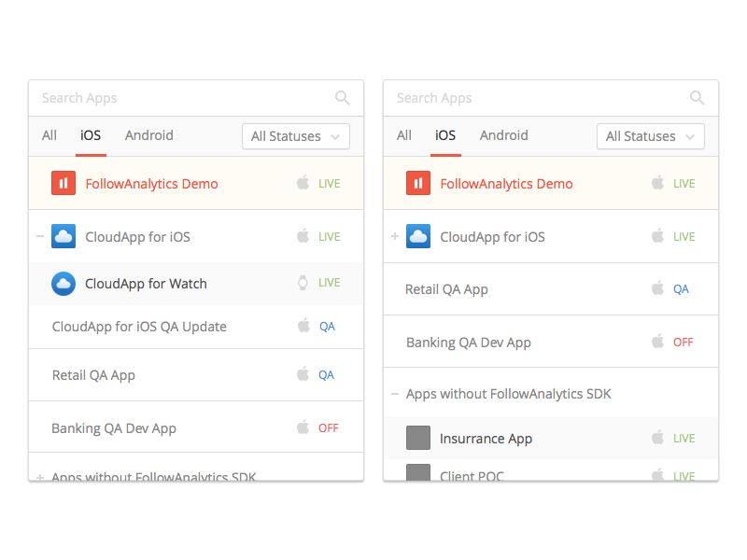
Task: Click CloudApp for Watch round cloud icon
Action: (x=63, y=284)
